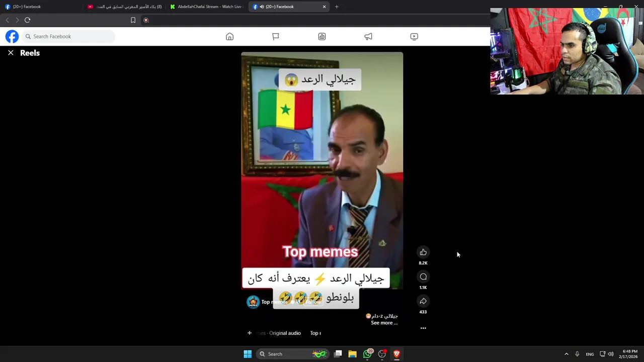Click the Top memes page name

click(x=274, y=302)
